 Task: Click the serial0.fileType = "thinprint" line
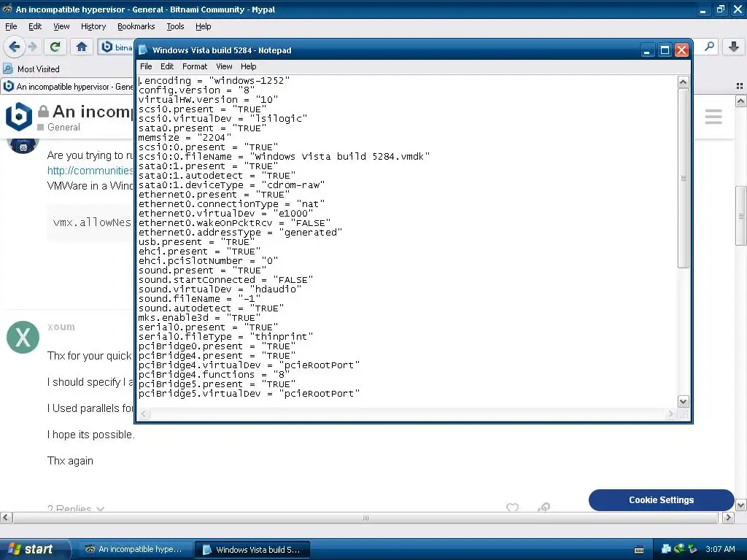[225, 337]
